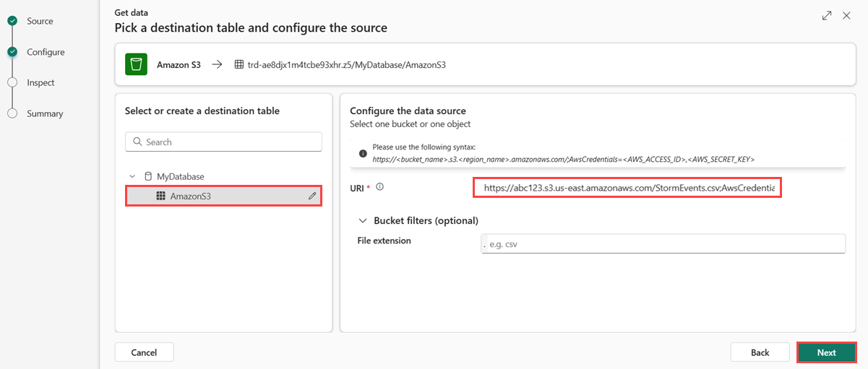Click the table grid icon beside AmazonS3
Screen dimensions: 868x369
(160, 196)
